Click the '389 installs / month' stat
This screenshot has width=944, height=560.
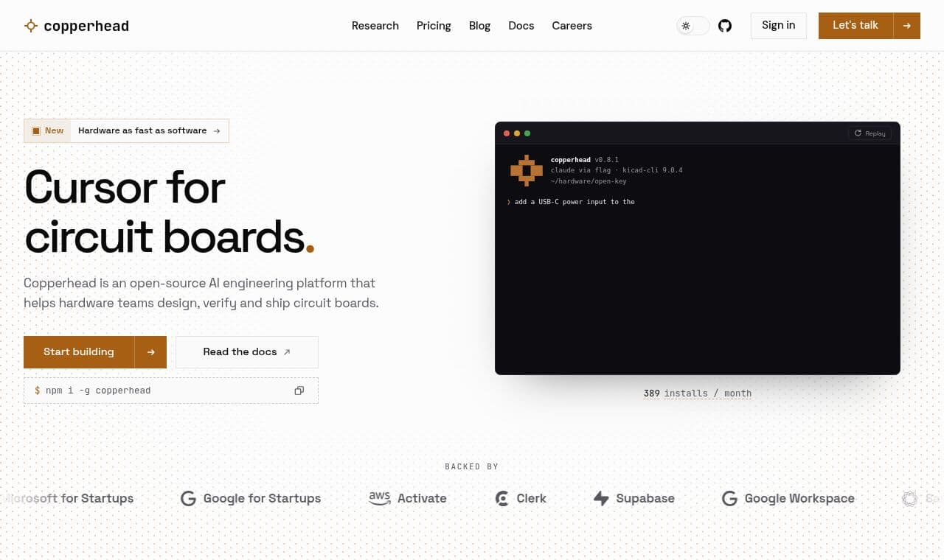(698, 393)
